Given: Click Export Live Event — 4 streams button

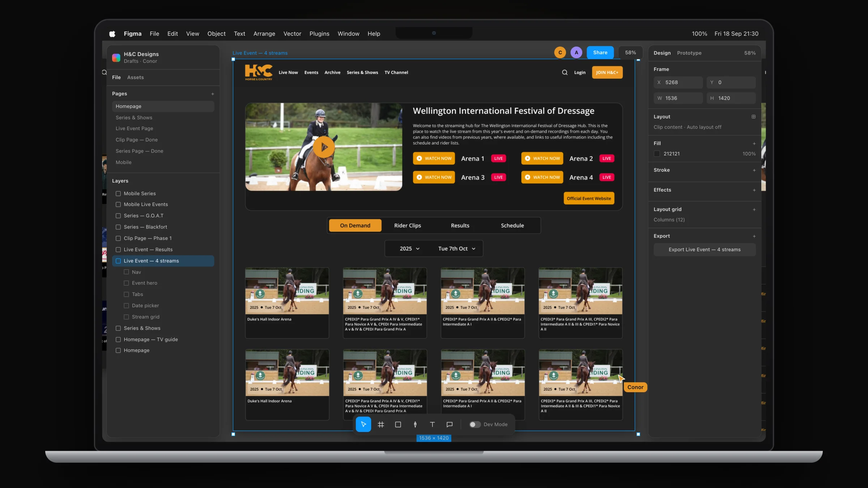Looking at the screenshot, I should [704, 250].
